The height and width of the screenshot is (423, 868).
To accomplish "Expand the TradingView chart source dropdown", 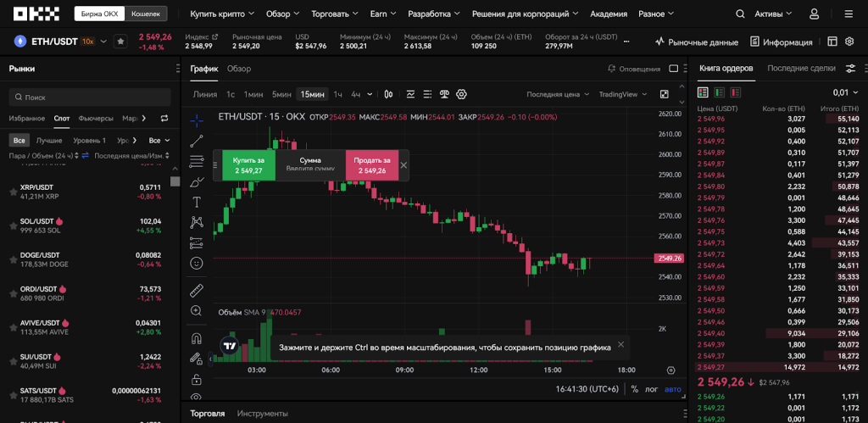I will [622, 94].
